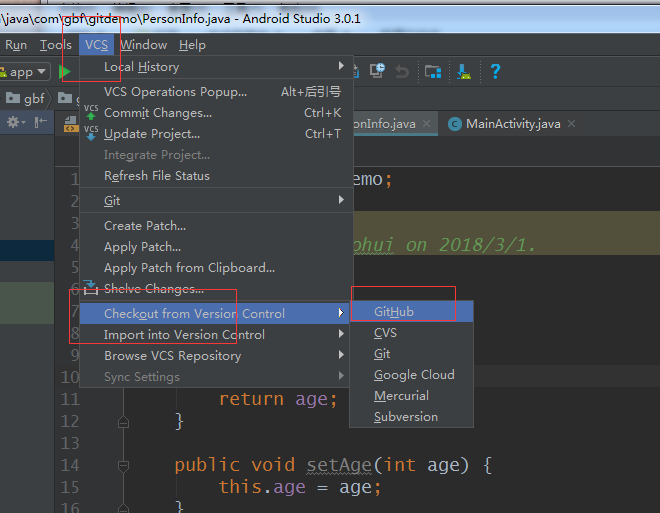Click setAge method name in code
660x513 pixels.
339,465
